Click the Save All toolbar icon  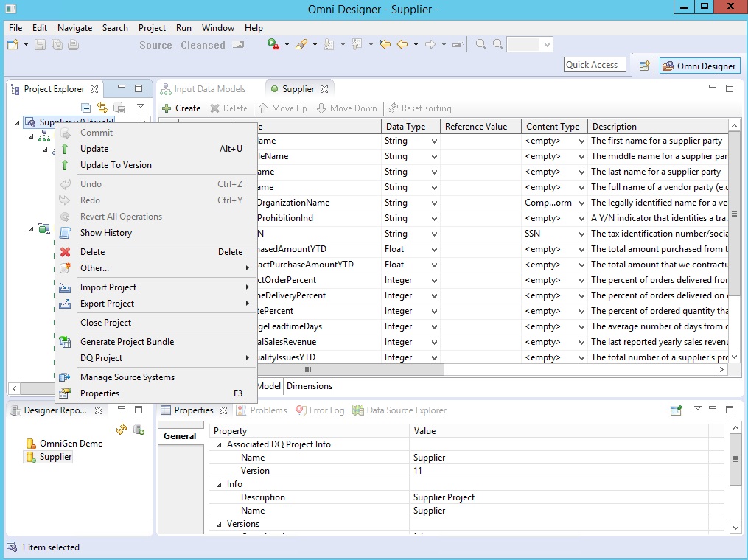pos(57,45)
